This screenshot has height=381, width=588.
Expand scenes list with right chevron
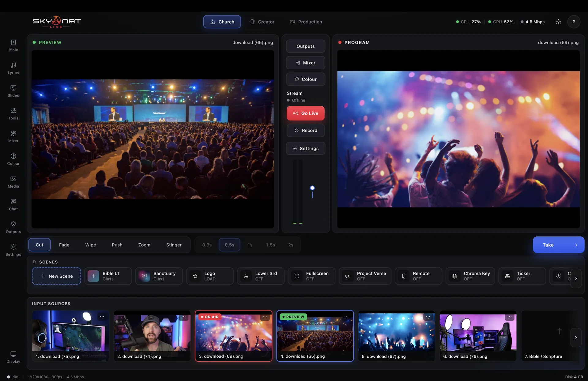click(x=576, y=278)
